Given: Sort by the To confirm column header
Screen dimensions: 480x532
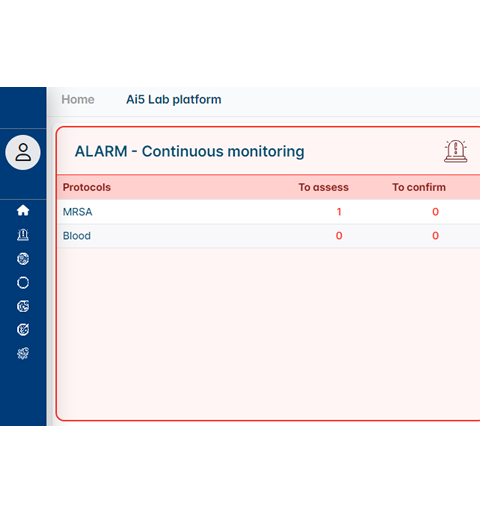Looking at the screenshot, I should coord(419,187).
